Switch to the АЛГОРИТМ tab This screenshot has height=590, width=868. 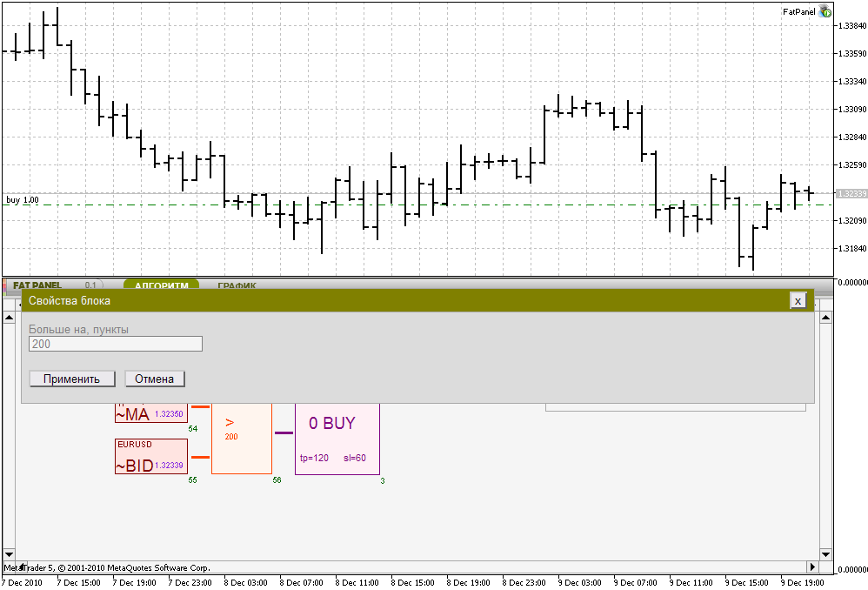161,285
